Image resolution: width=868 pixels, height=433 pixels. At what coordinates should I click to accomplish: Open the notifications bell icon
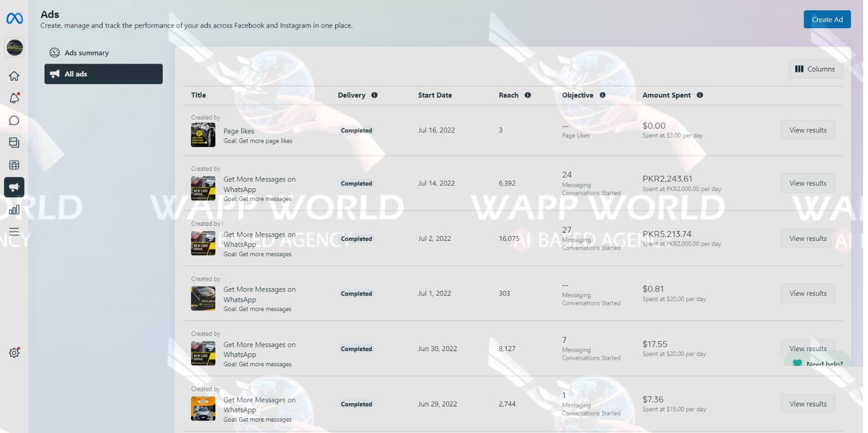15,98
